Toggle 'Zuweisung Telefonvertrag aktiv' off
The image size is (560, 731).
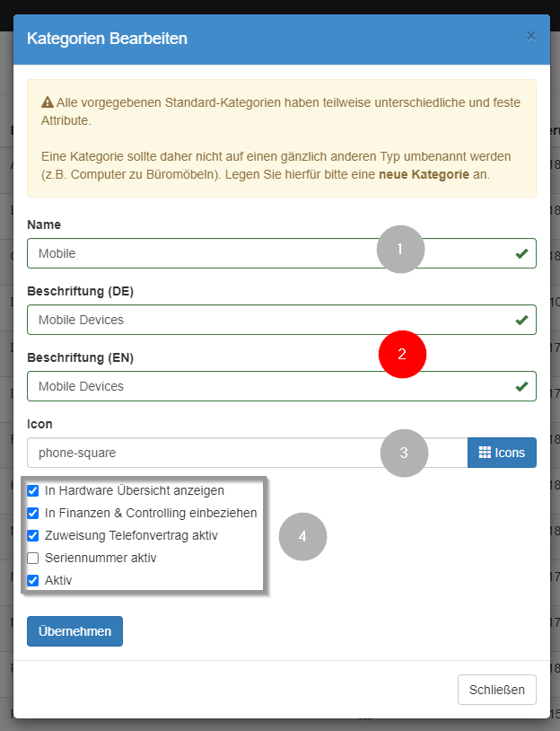33,535
